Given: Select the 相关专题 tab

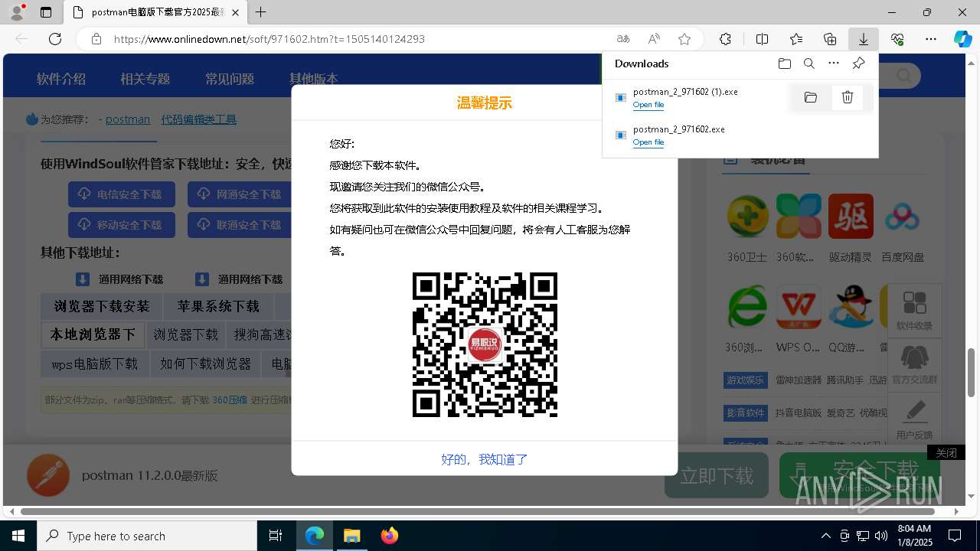Looking at the screenshot, I should (145, 79).
